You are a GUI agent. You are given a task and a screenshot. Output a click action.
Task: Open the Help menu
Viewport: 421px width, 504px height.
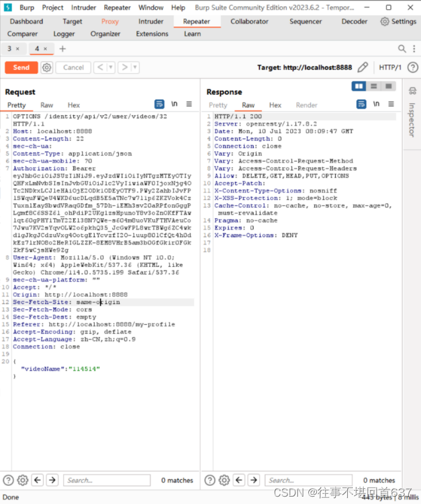tap(178, 7)
